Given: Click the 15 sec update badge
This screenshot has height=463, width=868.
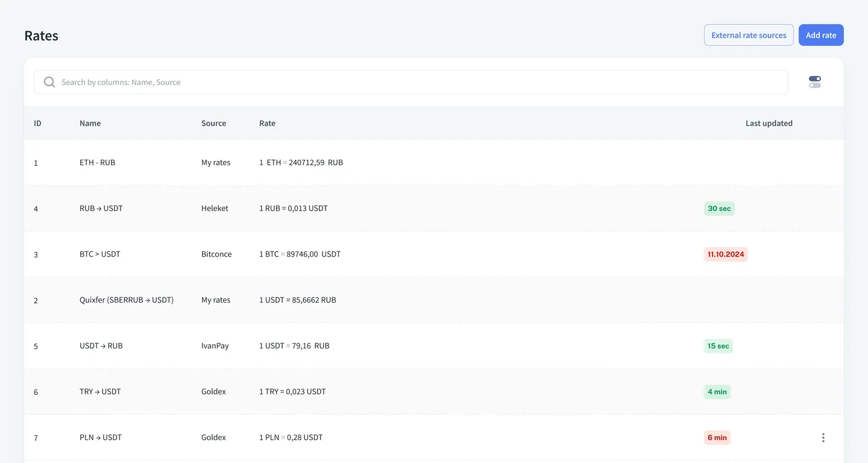Looking at the screenshot, I should tap(719, 346).
